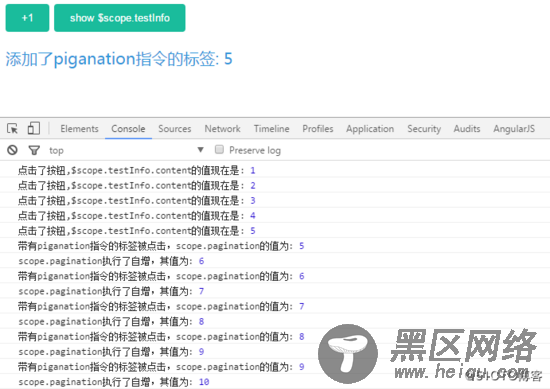Image resolution: width=550 pixels, height=389 pixels.
Task: Switch to the Profiles tab
Action: tap(318, 129)
